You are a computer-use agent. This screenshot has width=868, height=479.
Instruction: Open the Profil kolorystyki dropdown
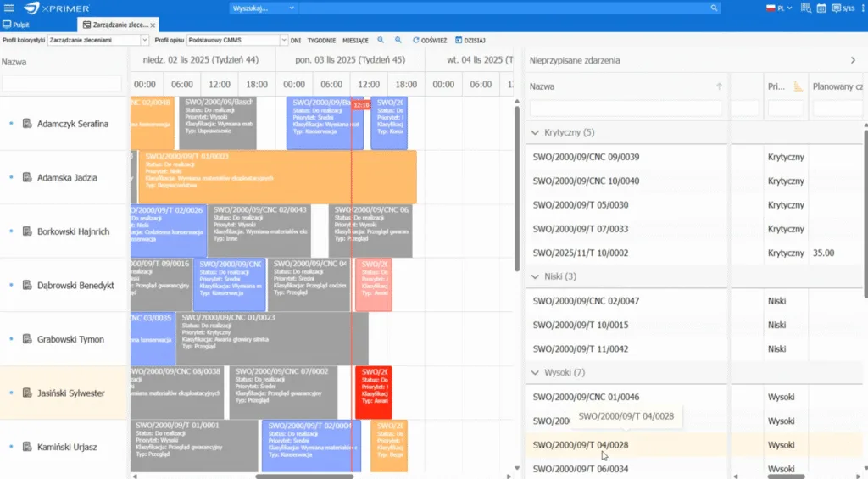click(145, 40)
